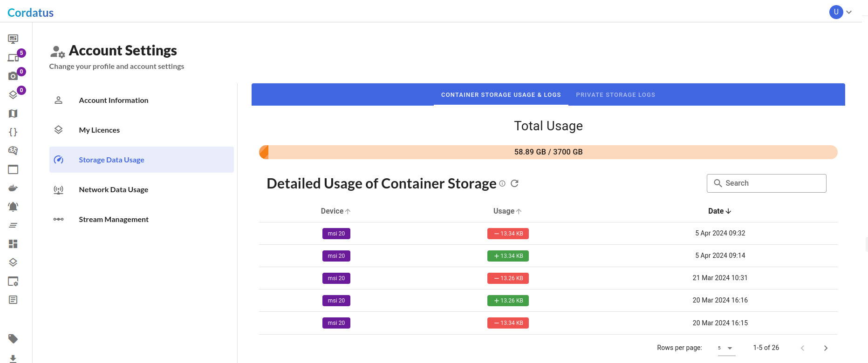Click the Total Usage progress bar
Screen dimensions: 868x363
548,152
